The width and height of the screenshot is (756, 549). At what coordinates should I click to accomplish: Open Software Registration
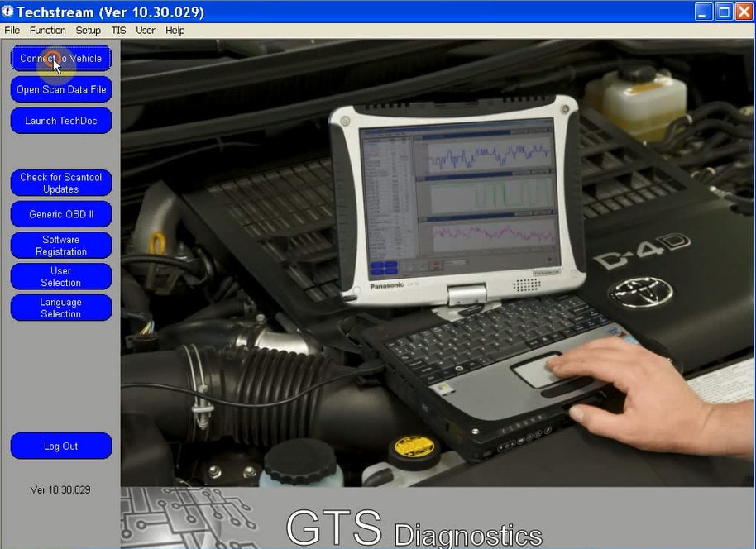(x=61, y=246)
